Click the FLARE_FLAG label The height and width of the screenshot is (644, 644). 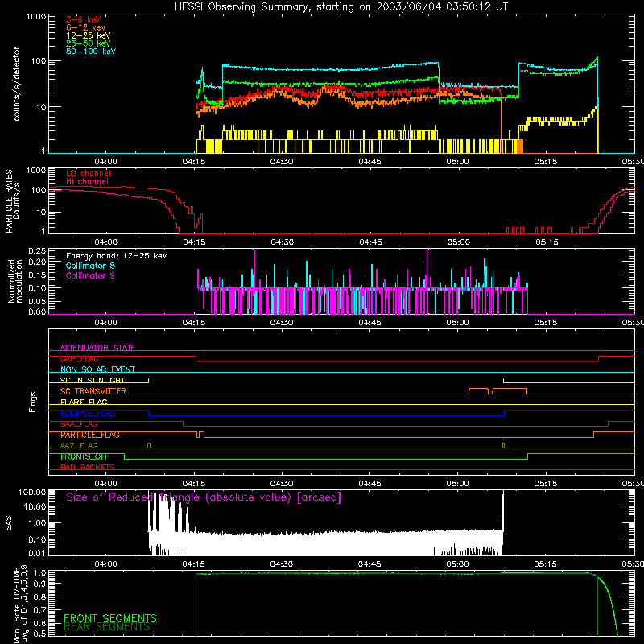84,402
